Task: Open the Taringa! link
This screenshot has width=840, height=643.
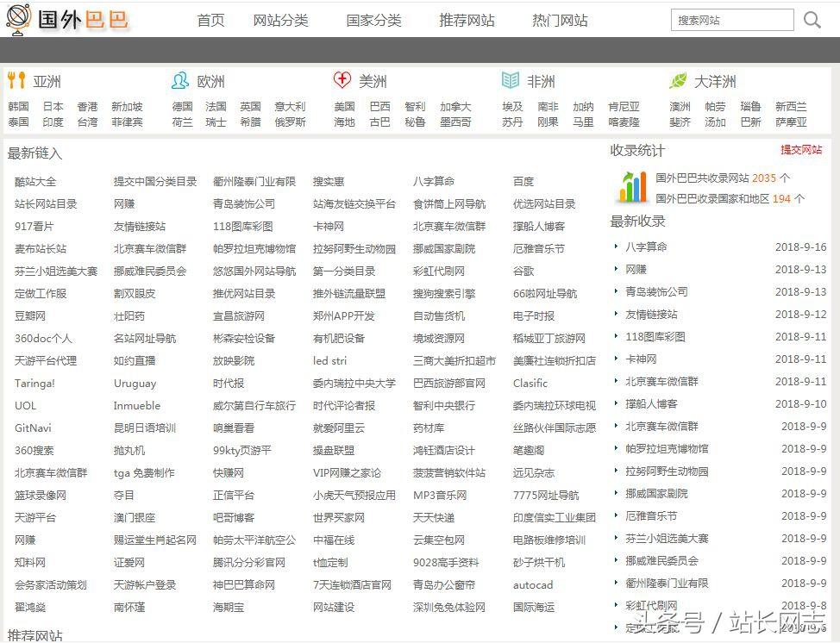Action: pos(34,384)
